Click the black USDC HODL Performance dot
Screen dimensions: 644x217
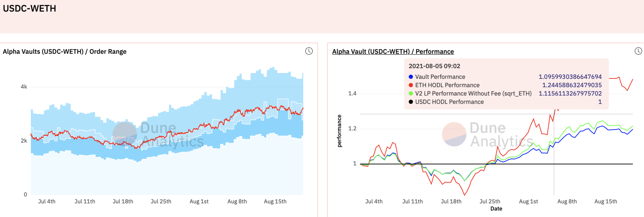pyautogui.click(x=411, y=102)
